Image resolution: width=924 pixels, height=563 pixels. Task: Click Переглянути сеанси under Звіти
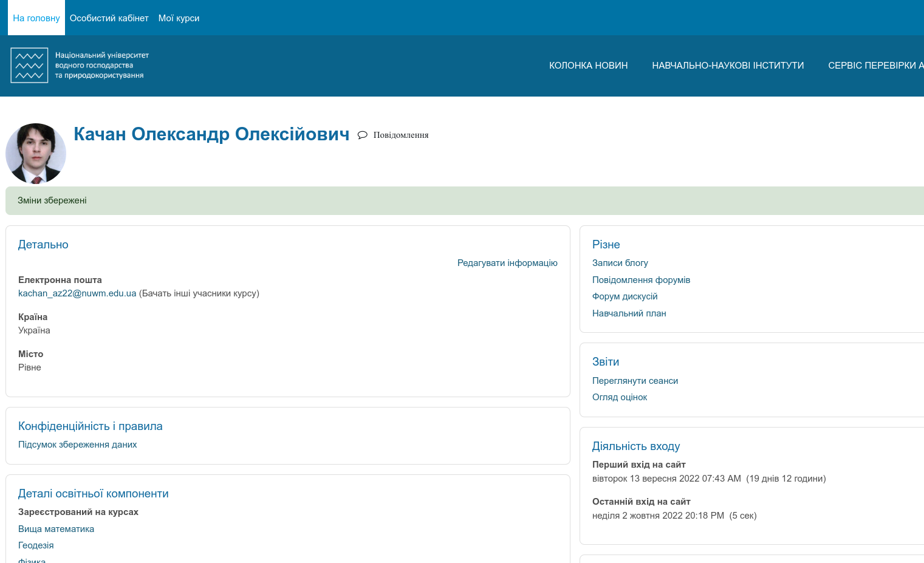click(x=635, y=380)
